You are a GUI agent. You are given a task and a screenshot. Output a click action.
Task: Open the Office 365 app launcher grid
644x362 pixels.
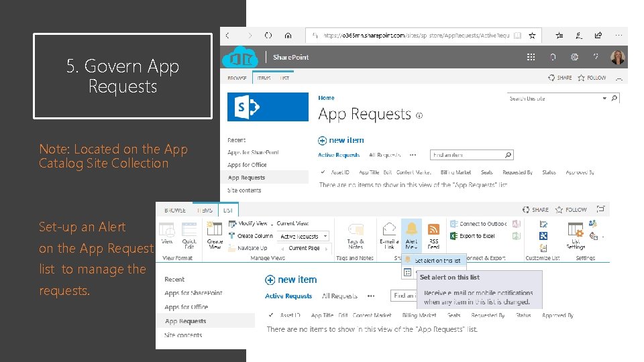531,57
